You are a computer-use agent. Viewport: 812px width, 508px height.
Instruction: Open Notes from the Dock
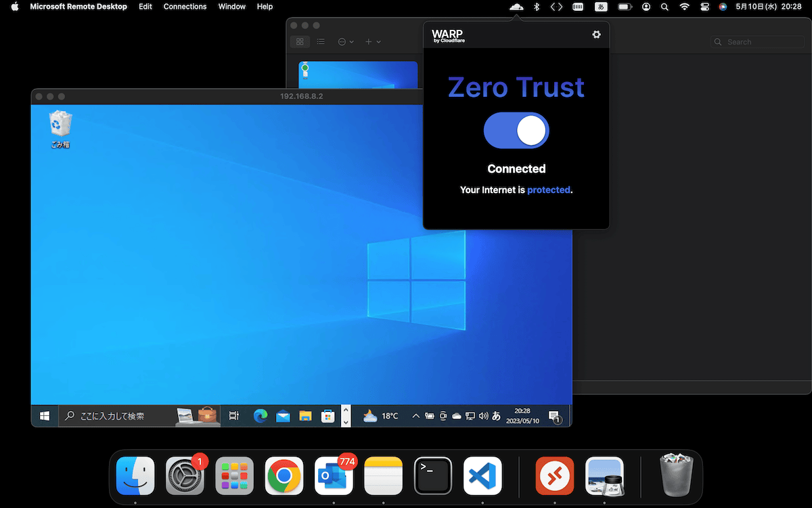[384, 476]
